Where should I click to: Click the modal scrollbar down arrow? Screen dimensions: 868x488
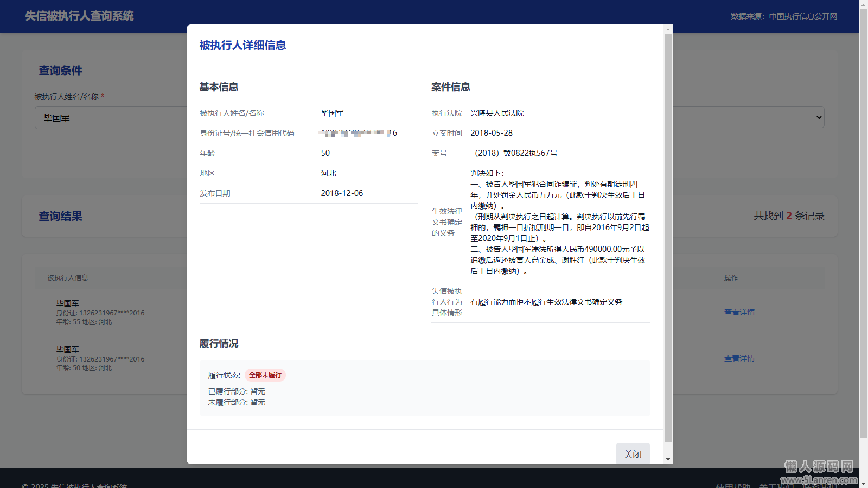click(668, 459)
